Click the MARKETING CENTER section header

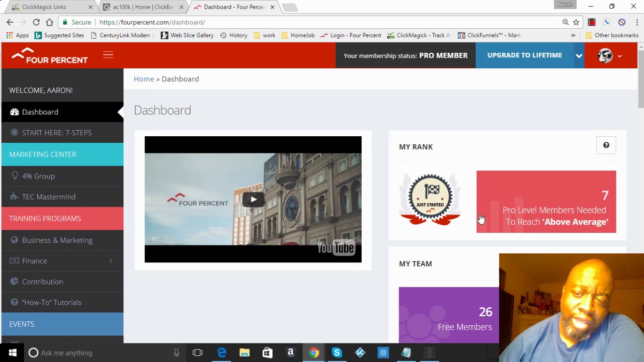(x=62, y=154)
